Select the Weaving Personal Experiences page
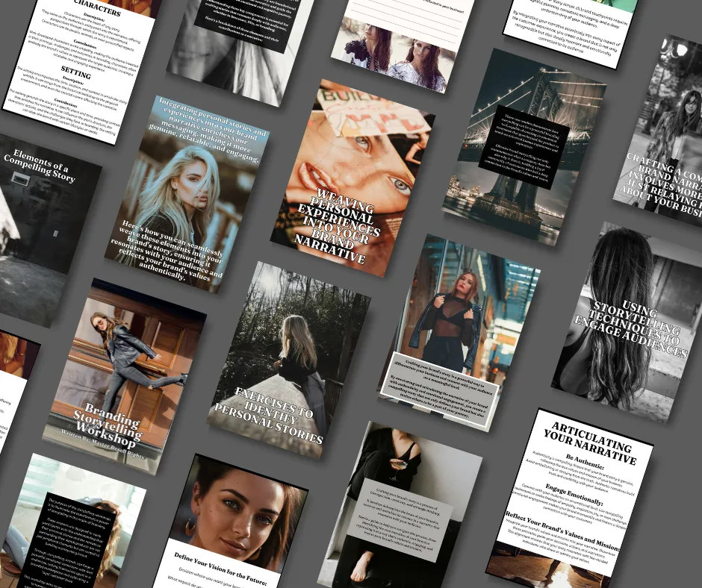702x588 pixels. coord(352,178)
